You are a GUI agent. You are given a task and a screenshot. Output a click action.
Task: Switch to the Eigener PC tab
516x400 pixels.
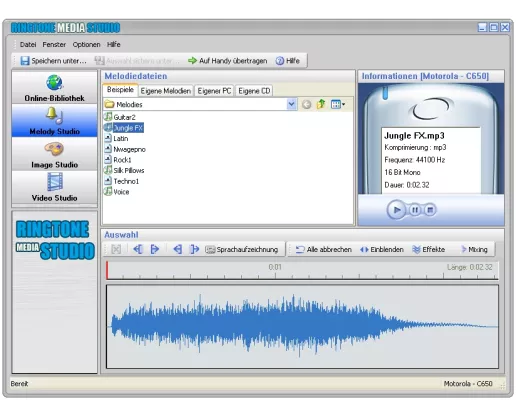214,91
